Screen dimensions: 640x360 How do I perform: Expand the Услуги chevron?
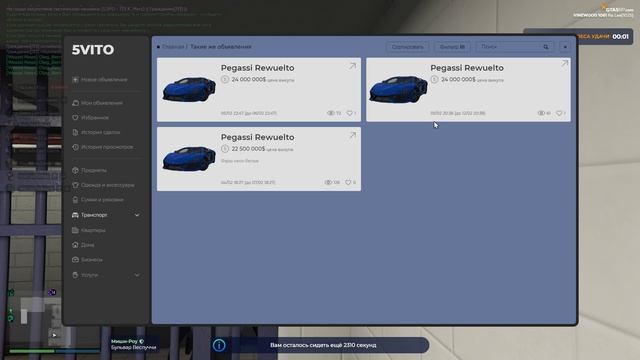(x=137, y=275)
